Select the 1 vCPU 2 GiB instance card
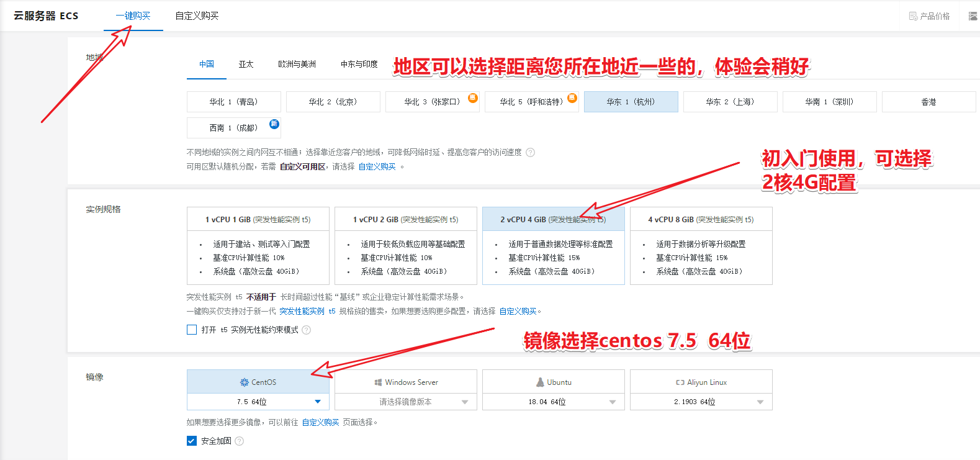This screenshot has height=460, width=980. coord(406,246)
